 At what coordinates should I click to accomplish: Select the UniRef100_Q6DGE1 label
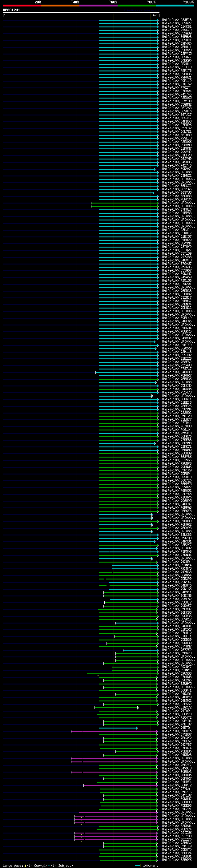177,399
